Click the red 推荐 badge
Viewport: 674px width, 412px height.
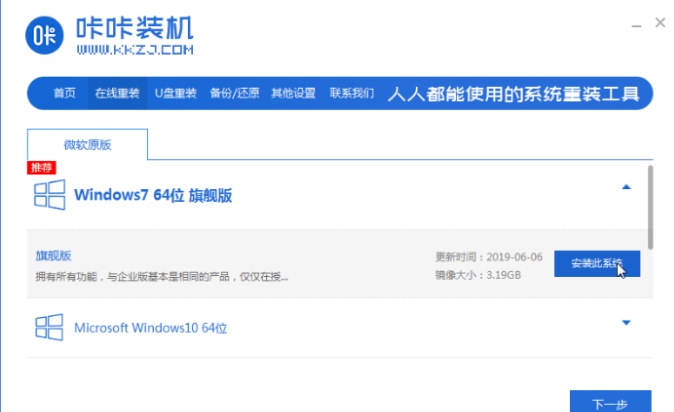point(41,167)
